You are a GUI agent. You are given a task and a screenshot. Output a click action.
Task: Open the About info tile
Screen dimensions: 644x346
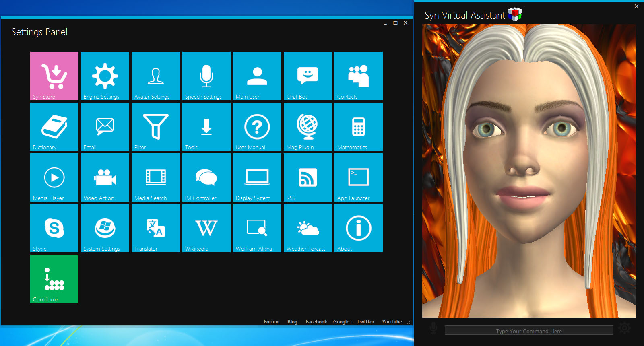tap(359, 228)
